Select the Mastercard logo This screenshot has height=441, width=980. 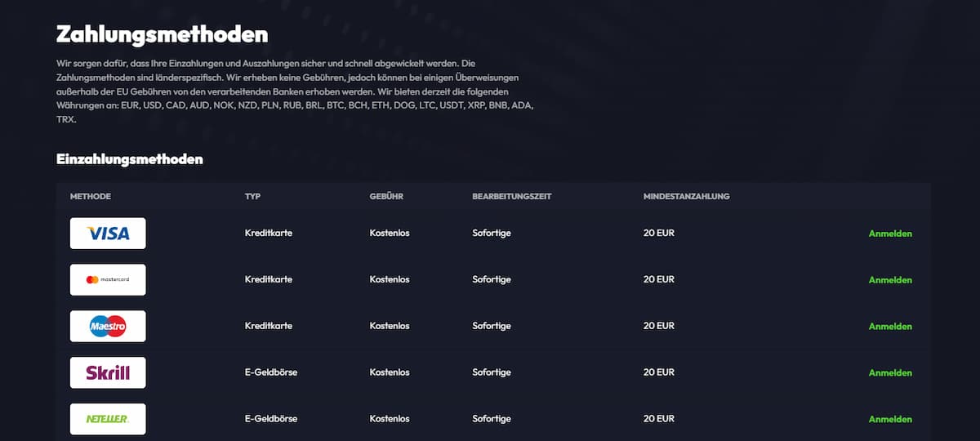tap(108, 280)
